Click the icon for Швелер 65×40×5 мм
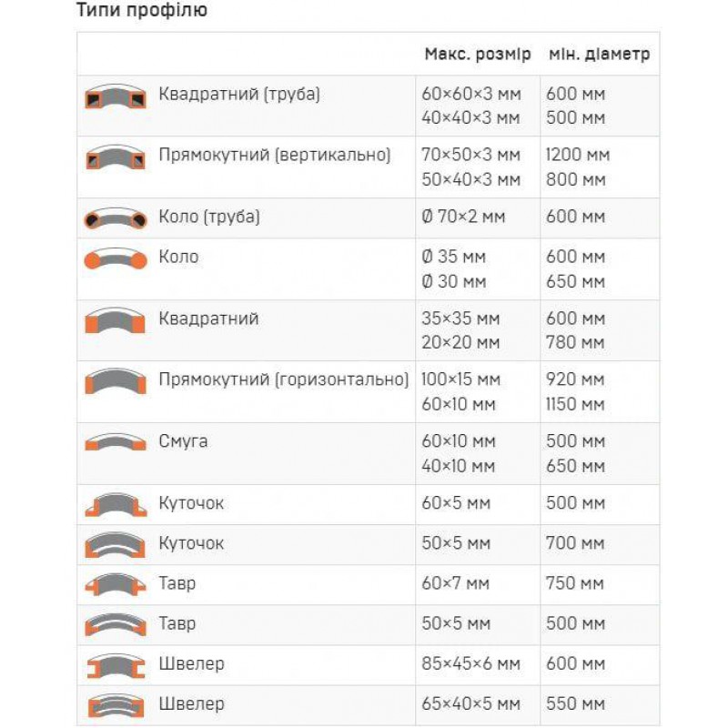 (116, 706)
